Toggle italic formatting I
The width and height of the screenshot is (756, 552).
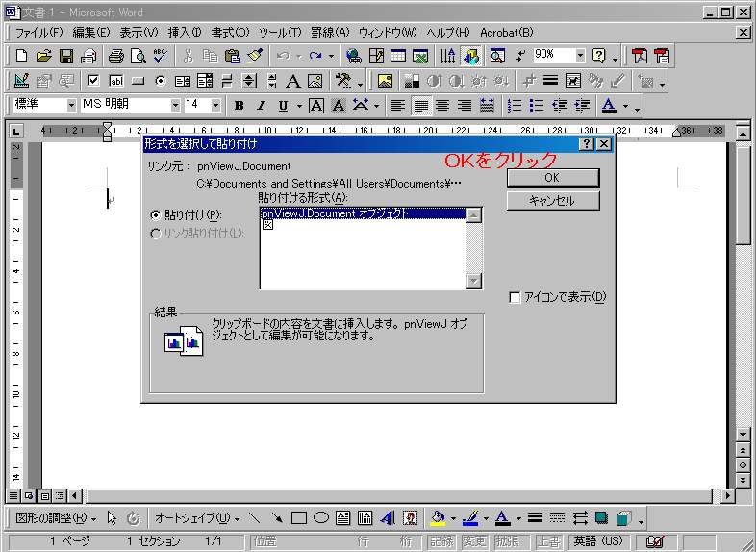[261, 106]
